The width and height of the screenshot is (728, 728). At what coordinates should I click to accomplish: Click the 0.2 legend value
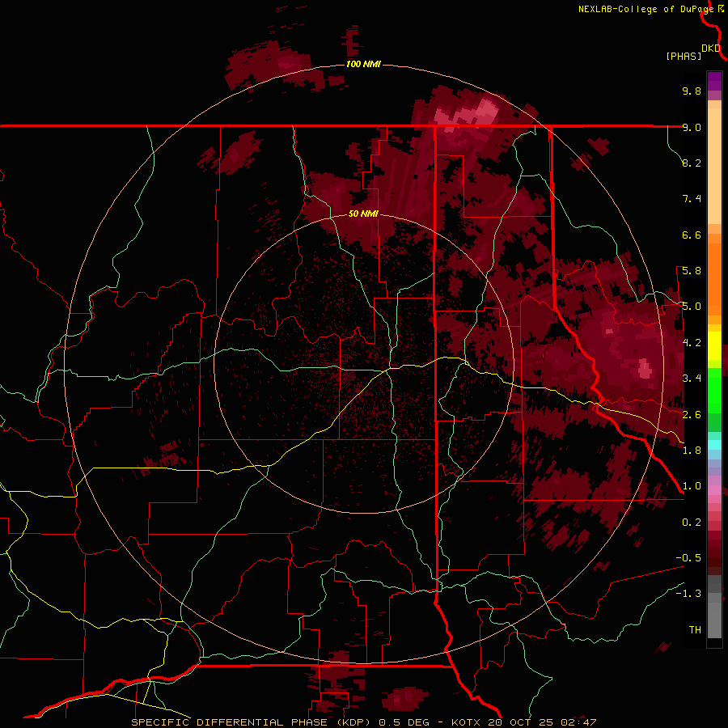pos(692,523)
